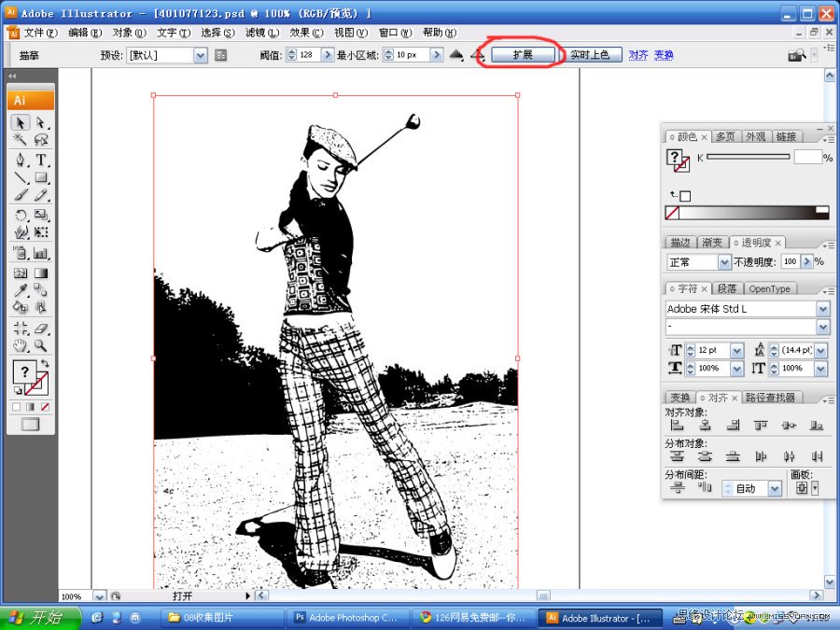Viewport: 840px width, 630px height.
Task: Set the None fill mode in toolbox
Action: [x=46, y=407]
